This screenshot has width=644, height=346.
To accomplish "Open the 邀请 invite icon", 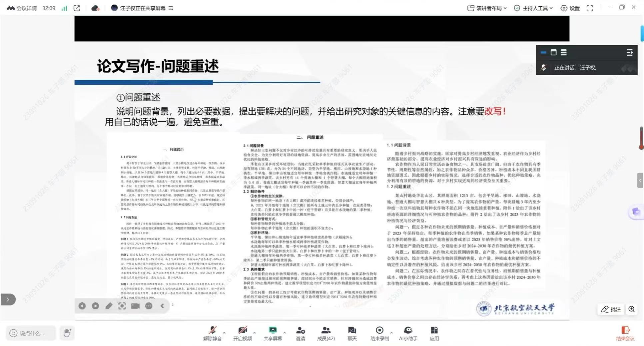I will (300, 330).
